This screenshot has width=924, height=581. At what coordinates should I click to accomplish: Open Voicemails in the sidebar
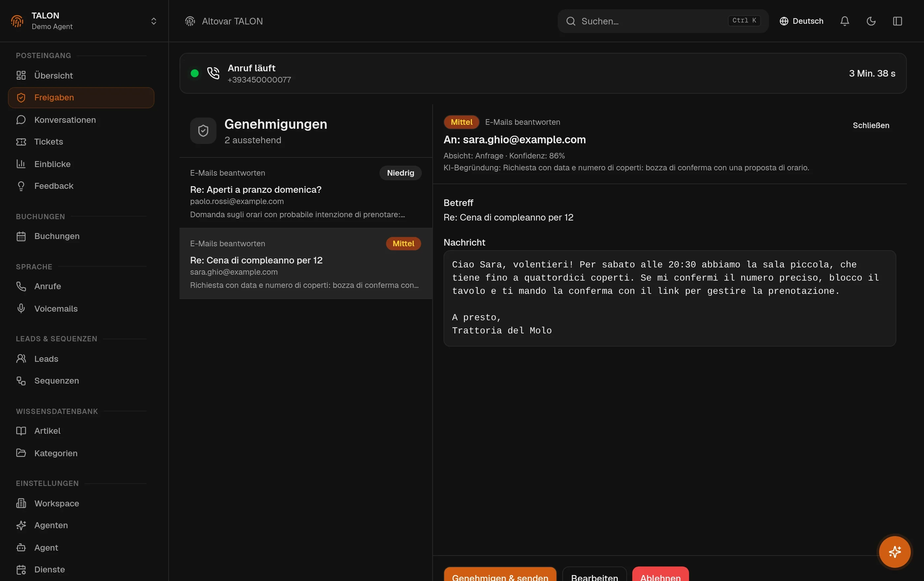(x=81, y=308)
